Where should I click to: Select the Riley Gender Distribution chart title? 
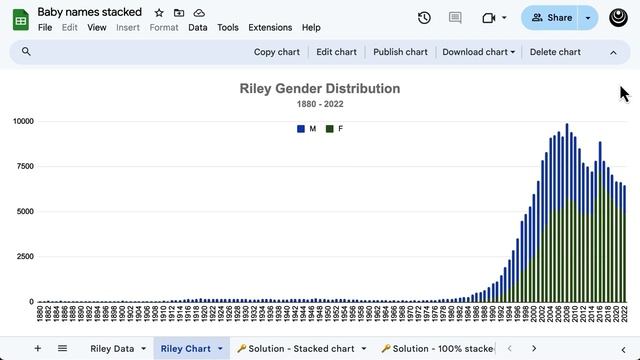320,89
